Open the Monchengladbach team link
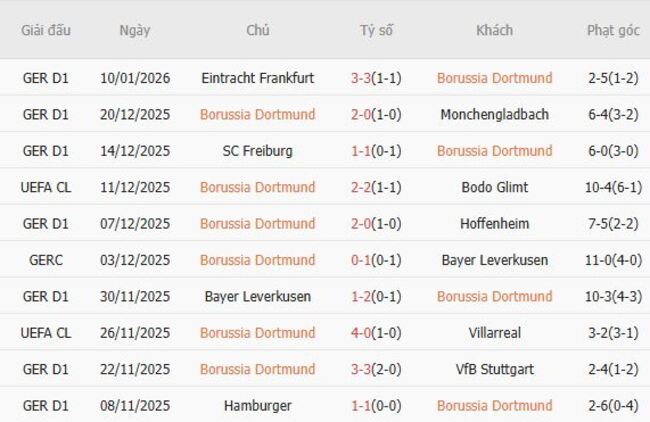This screenshot has width=650, height=422. (x=494, y=114)
